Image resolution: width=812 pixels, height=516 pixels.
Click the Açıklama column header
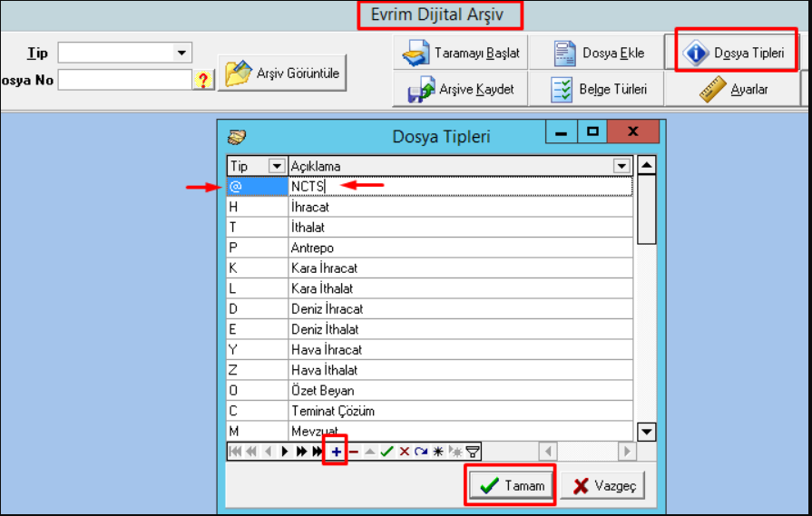(x=460, y=166)
